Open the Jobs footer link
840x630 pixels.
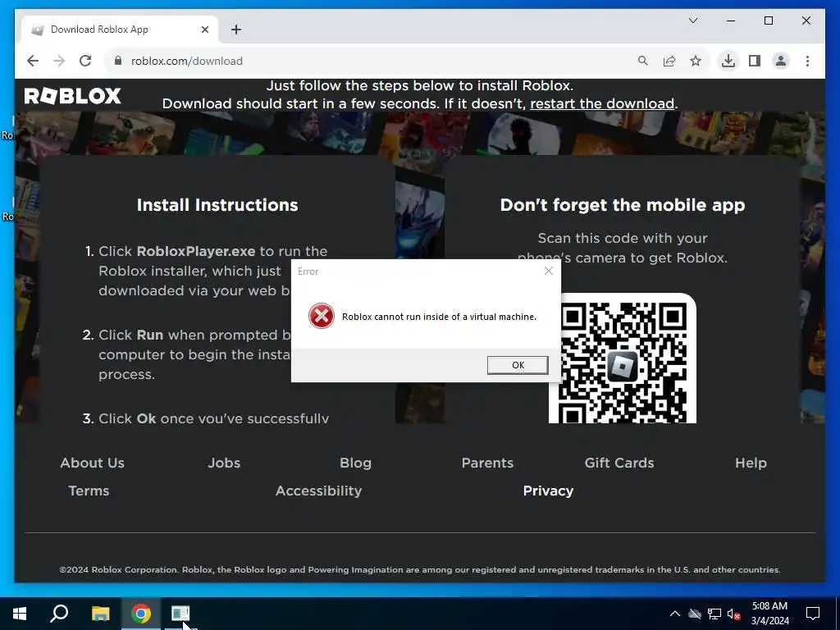click(224, 463)
